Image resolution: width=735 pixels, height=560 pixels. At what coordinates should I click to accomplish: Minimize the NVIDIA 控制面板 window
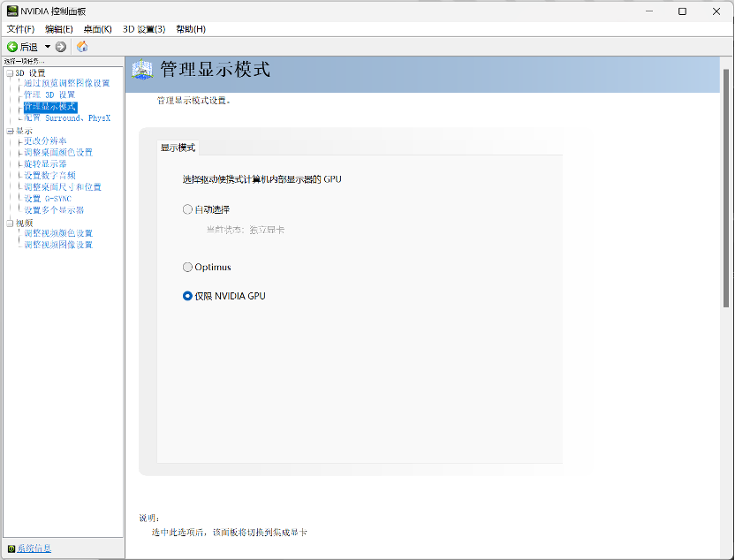(x=649, y=11)
